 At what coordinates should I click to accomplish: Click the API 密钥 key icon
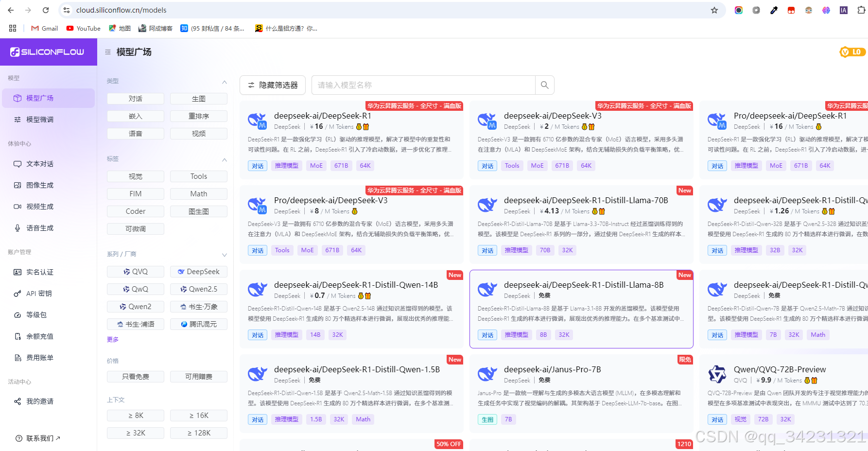[17, 294]
